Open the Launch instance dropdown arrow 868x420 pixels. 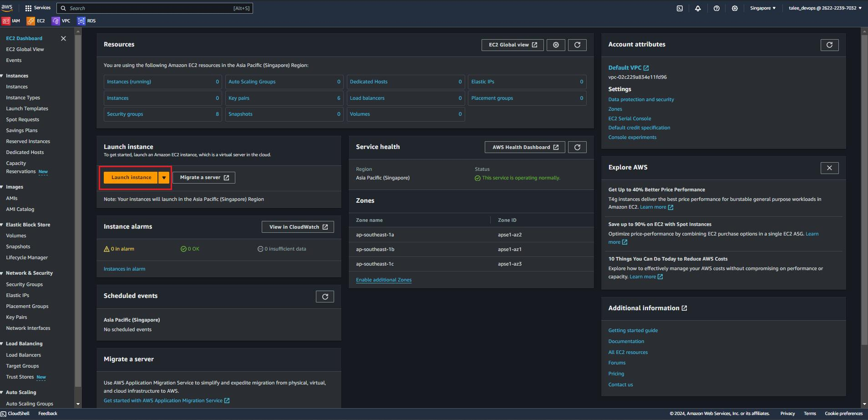click(x=164, y=178)
